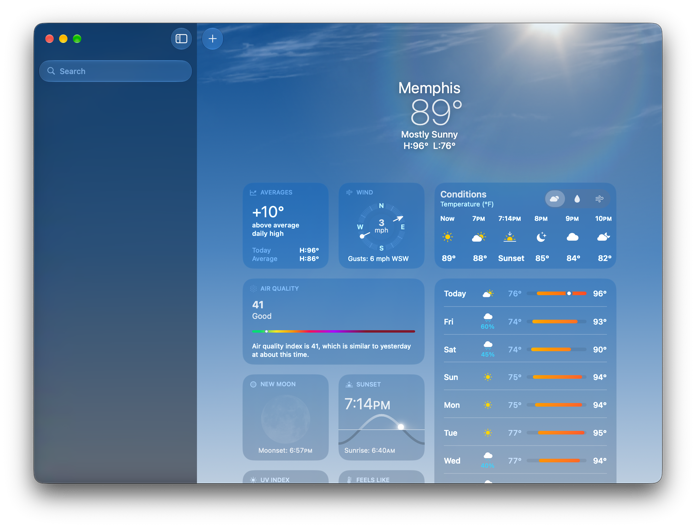The image size is (696, 528).
Task: Click the green full-screen window button
Action: pyautogui.click(x=77, y=39)
